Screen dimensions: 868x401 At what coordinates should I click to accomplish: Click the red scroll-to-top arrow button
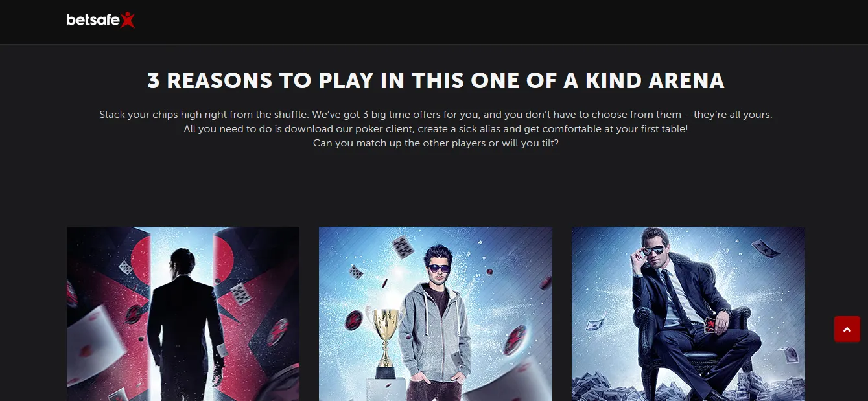(847, 329)
